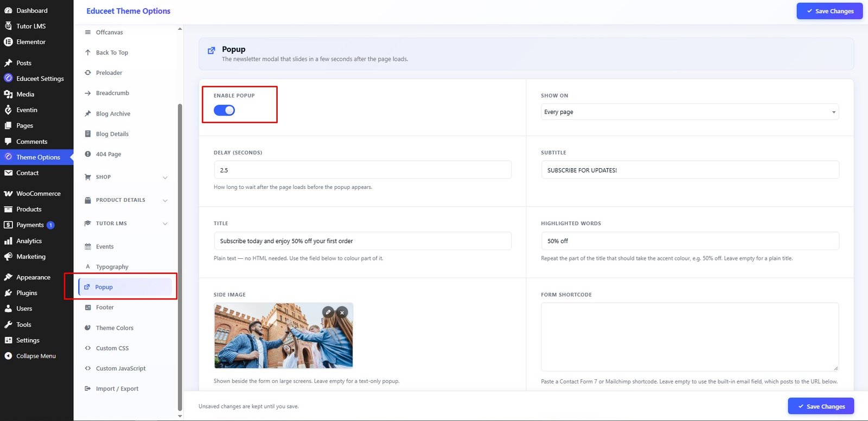Click the Highlighted Words field

(690, 241)
